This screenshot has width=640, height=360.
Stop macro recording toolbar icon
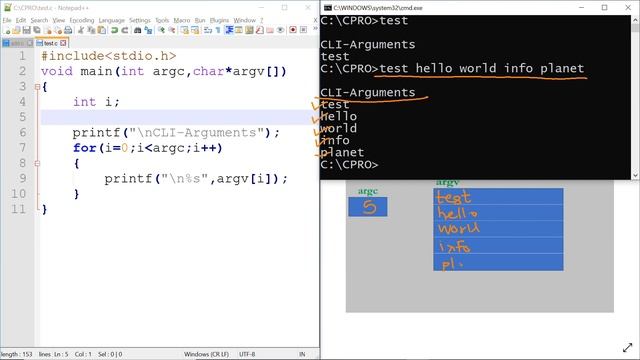(x=303, y=30)
